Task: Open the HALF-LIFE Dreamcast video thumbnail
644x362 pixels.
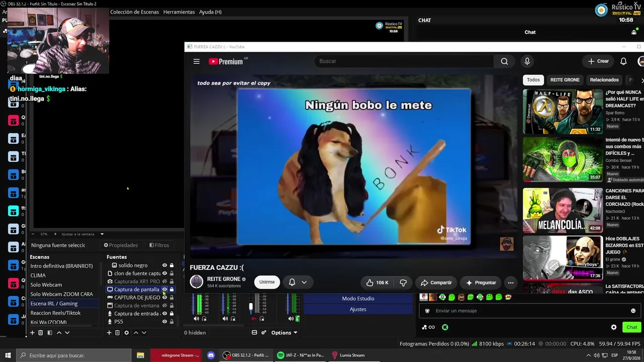Action: click(x=562, y=112)
